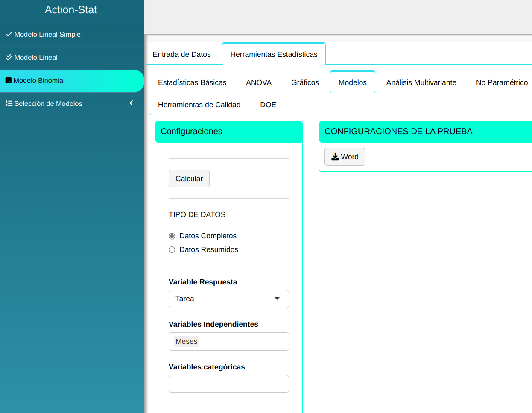Viewport: 532px width, 413px height.
Task: Open the Variable Respuesta dropdown
Action: click(x=228, y=299)
